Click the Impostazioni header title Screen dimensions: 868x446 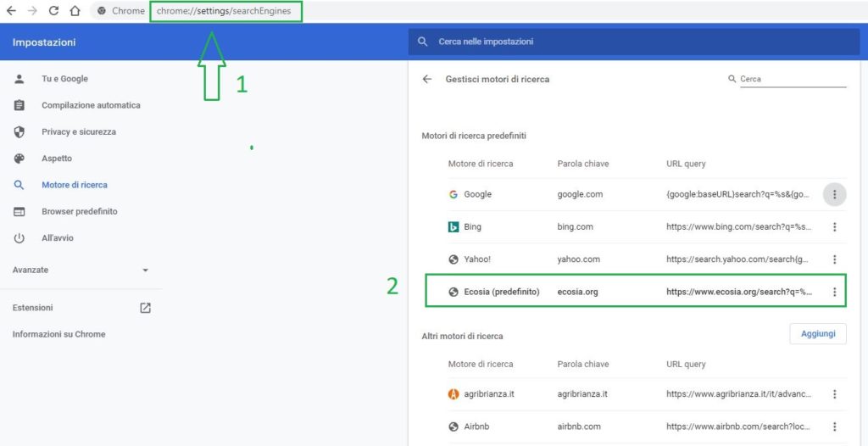coord(44,42)
